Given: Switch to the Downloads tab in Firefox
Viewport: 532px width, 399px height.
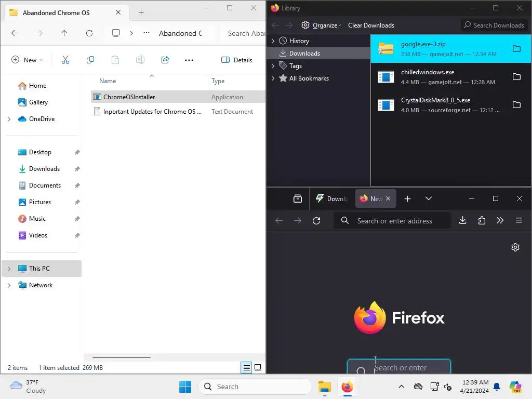Looking at the screenshot, I should pyautogui.click(x=332, y=199).
